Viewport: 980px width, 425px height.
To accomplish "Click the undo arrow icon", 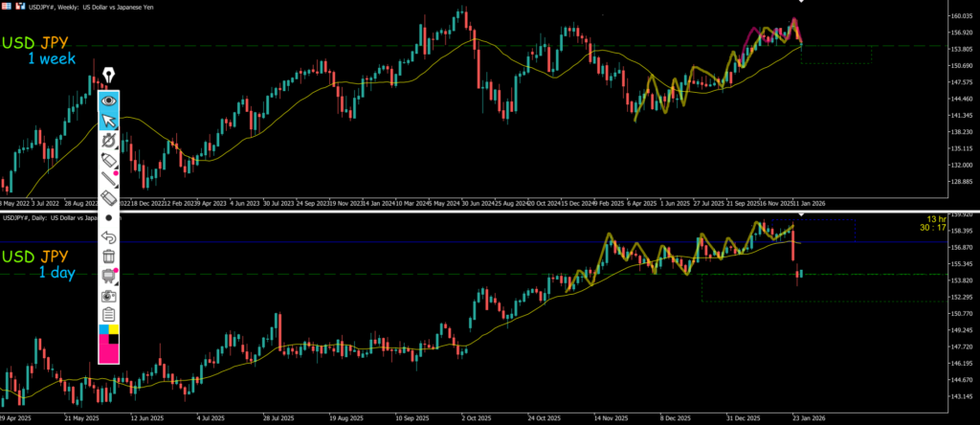I will [x=109, y=237].
